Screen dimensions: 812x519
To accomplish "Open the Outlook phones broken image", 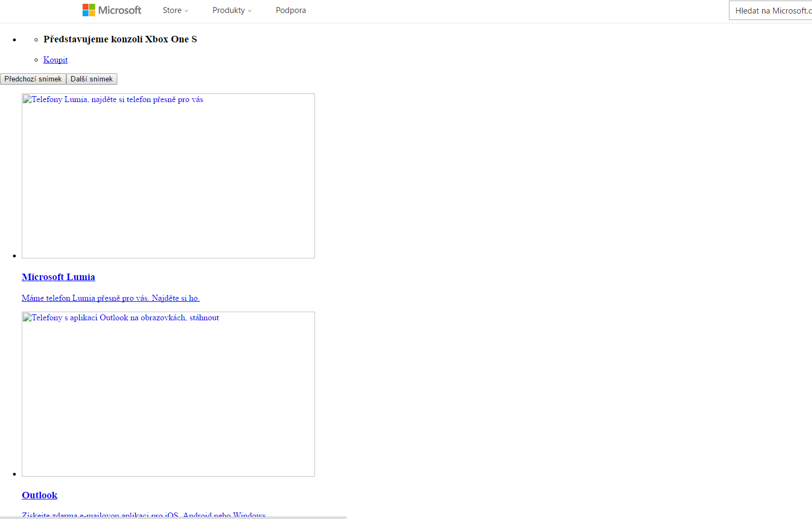I will [x=168, y=394].
